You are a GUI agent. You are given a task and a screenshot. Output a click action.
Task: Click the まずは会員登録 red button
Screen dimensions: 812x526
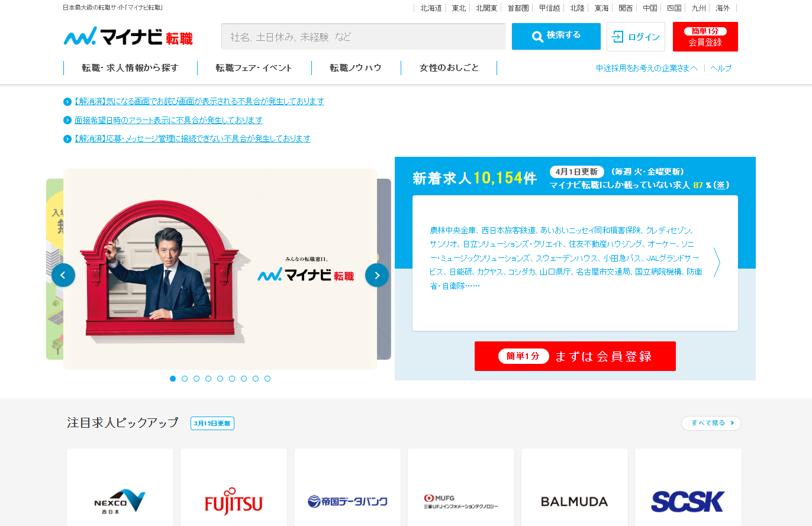pyautogui.click(x=575, y=356)
